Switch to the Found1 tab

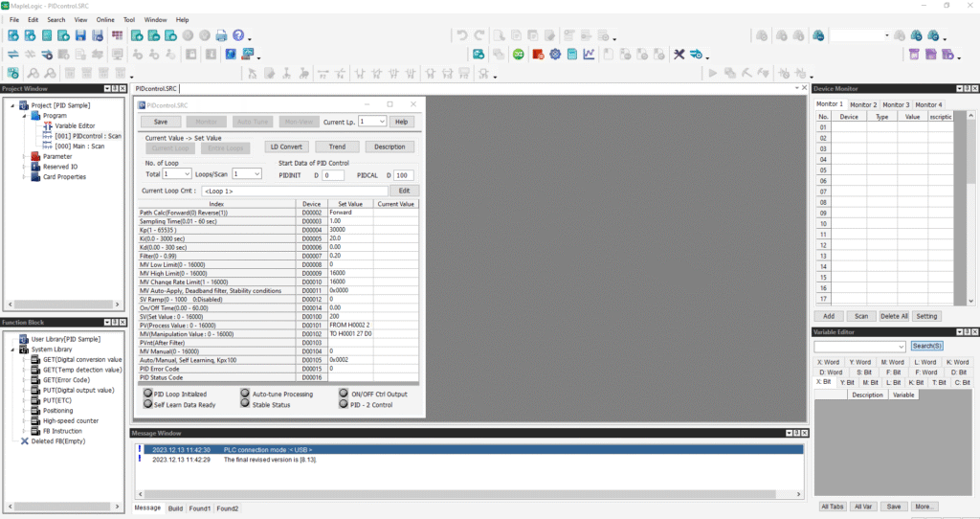[x=199, y=508]
